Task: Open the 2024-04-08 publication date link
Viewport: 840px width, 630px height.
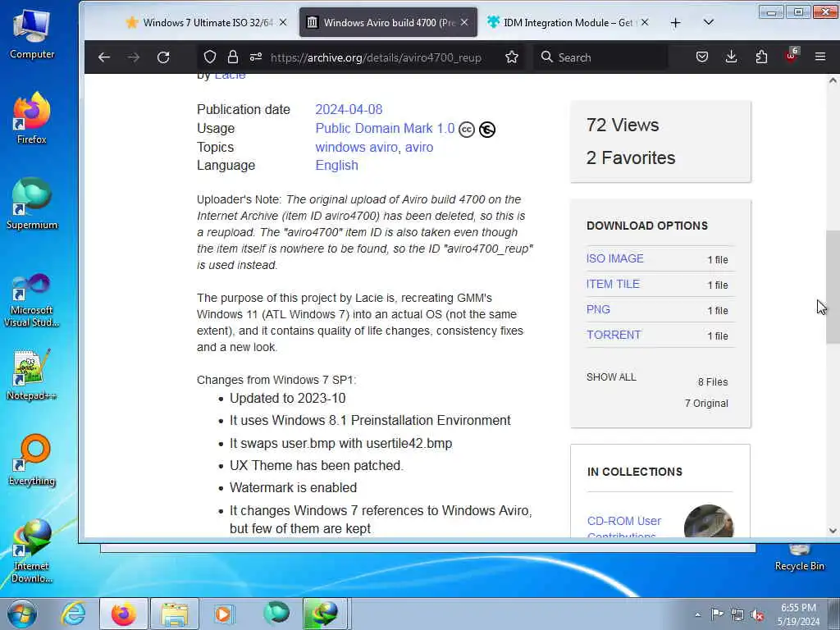Action: 349,109
